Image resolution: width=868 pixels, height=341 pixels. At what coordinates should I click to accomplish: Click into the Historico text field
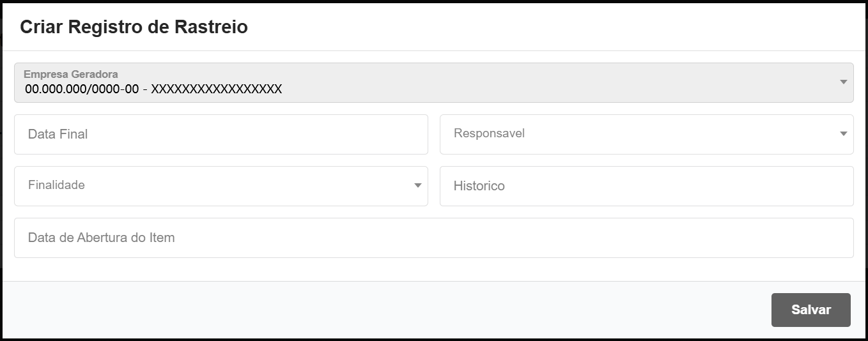pos(646,186)
